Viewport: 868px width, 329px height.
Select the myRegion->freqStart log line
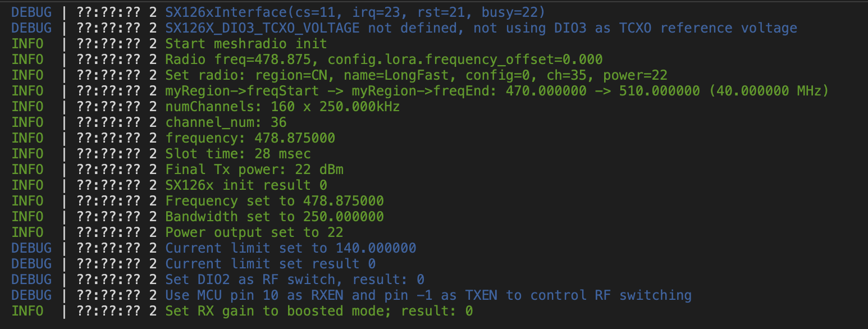point(497,91)
